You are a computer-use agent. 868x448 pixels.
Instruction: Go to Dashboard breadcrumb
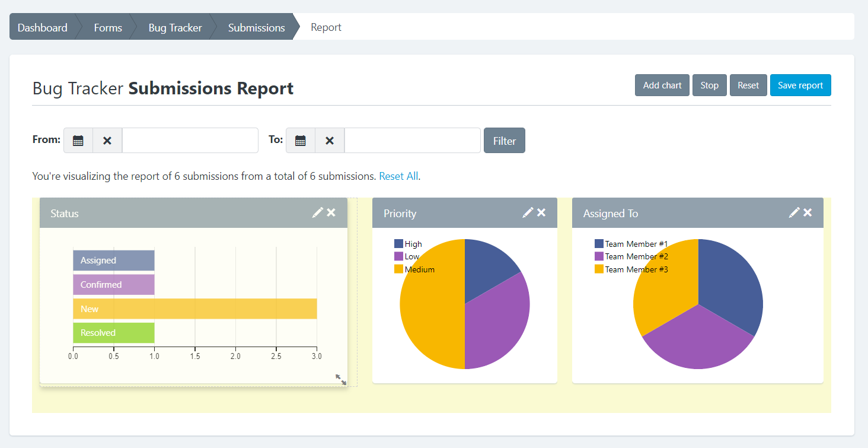point(42,27)
